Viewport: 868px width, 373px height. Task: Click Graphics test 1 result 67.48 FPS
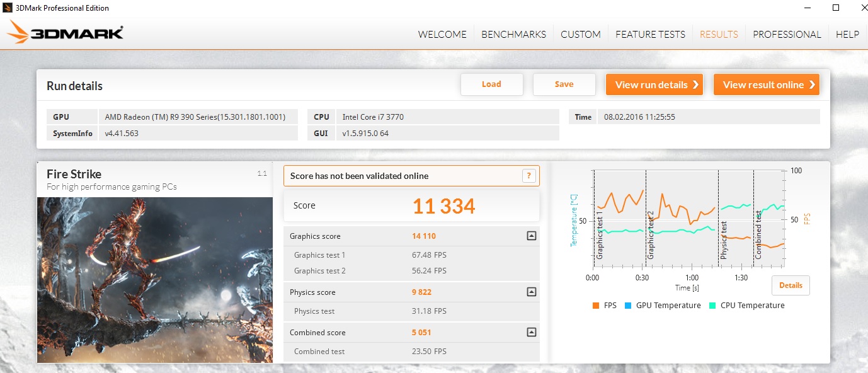[x=429, y=255]
